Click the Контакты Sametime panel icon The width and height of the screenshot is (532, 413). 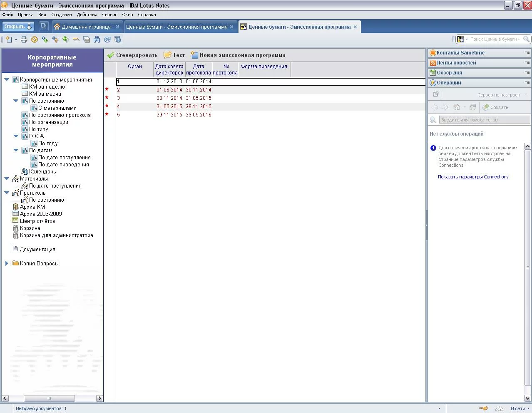coord(433,53)
